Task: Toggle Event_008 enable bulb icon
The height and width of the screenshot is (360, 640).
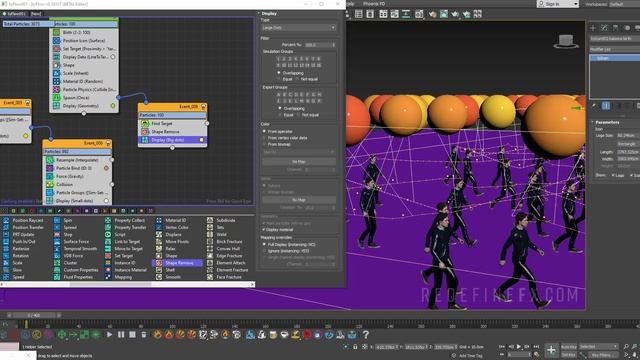Action: pyautogui.click(x=203, y=107)
